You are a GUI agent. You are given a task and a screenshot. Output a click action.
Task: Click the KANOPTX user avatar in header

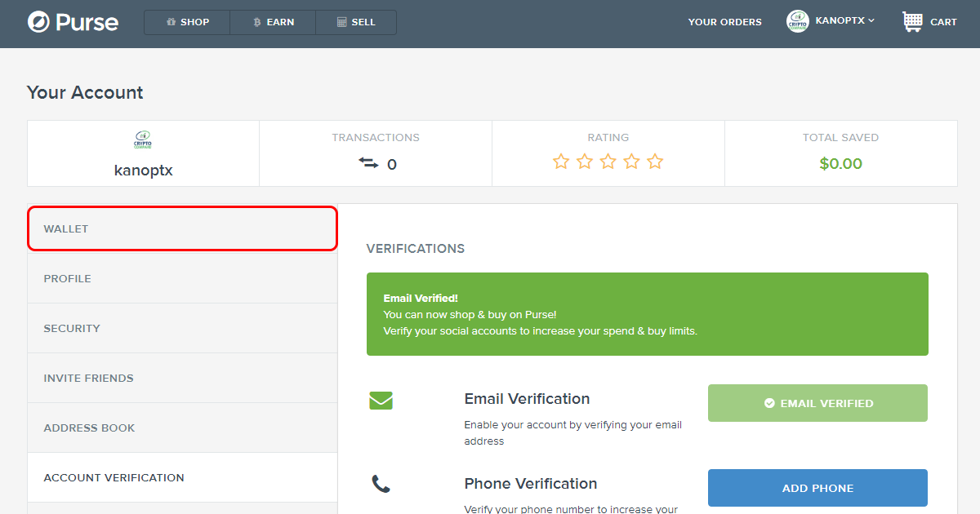coord(798,21)
